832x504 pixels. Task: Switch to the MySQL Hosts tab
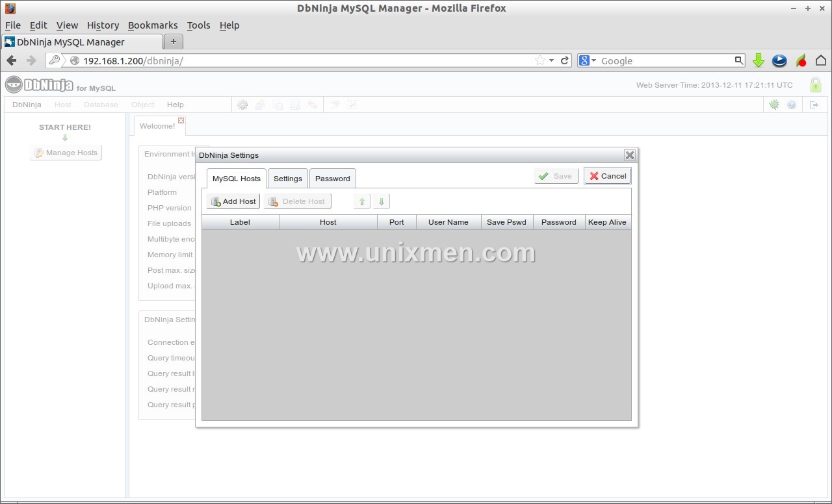(x=237, y=179)
